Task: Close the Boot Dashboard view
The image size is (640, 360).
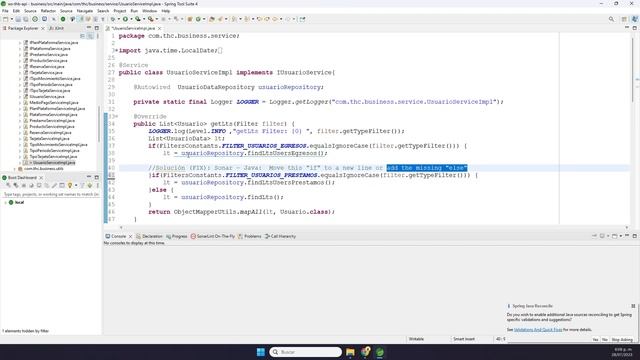Action: [x=41, y=178]
